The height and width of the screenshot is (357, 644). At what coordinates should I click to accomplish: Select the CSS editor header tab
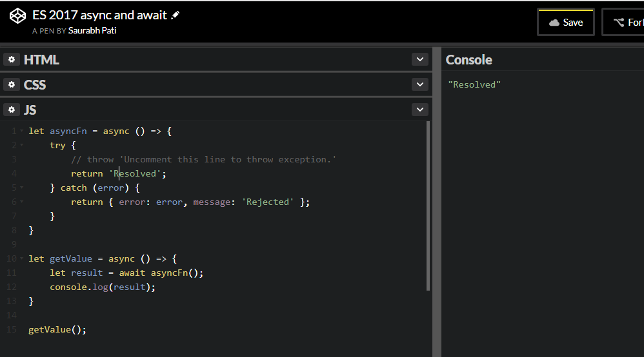pos(35,84)
